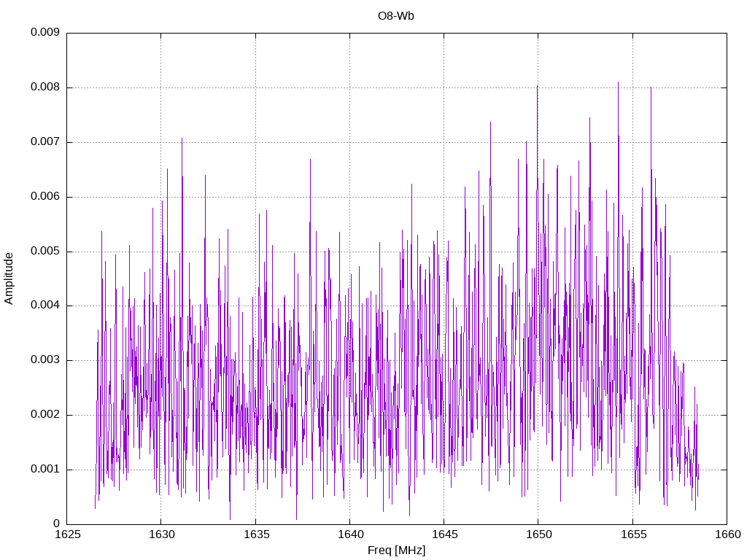Click the 1640 x-axis tick label
The width and height of the screenshot is (747, 560).
[350, 534]
